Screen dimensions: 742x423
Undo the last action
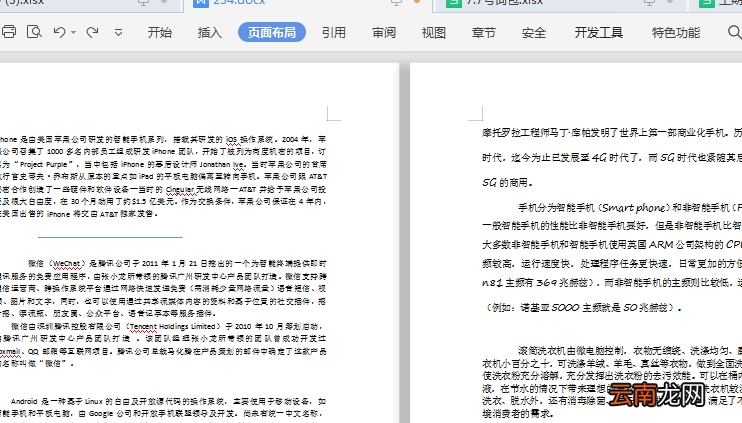[x=60, y=32]
